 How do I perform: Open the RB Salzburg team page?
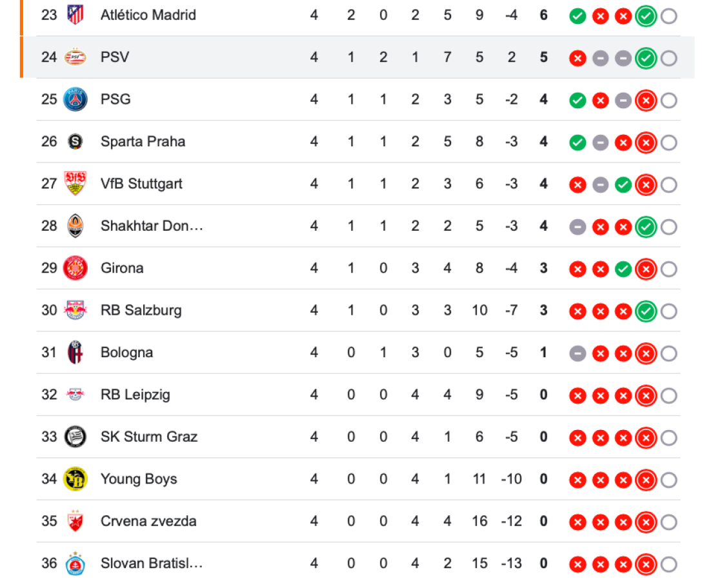pos(141,310)
